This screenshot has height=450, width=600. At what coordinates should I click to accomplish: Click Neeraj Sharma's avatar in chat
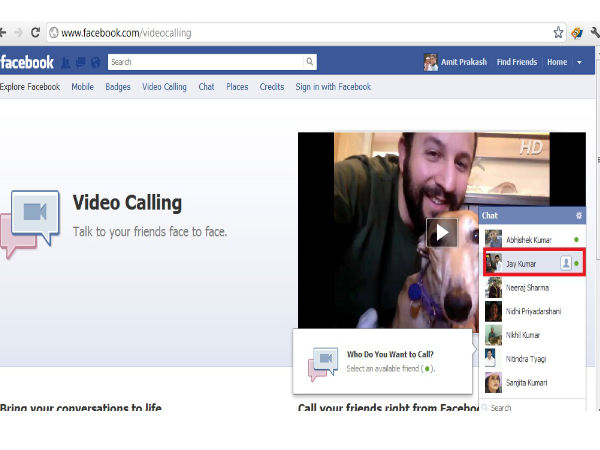click(493, 287)
